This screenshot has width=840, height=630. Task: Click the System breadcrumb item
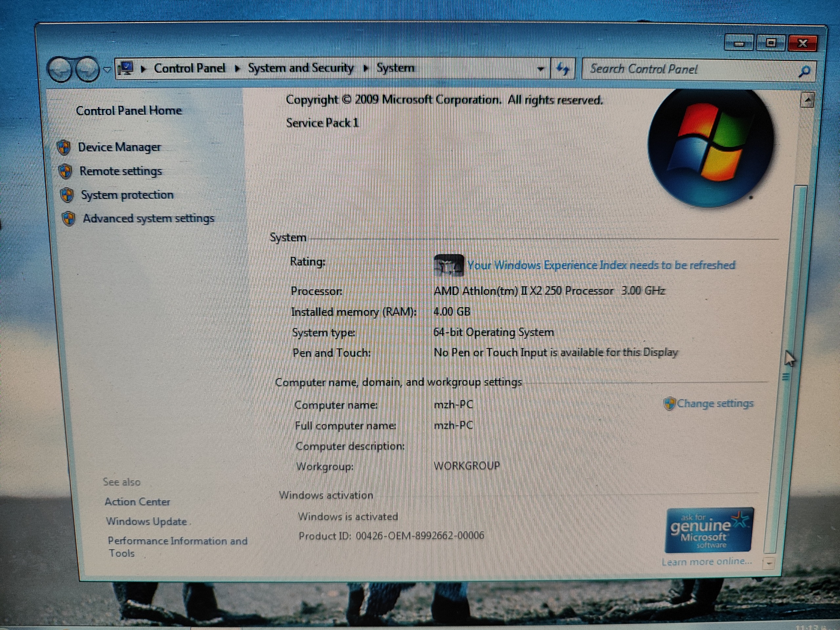point(395,68)
